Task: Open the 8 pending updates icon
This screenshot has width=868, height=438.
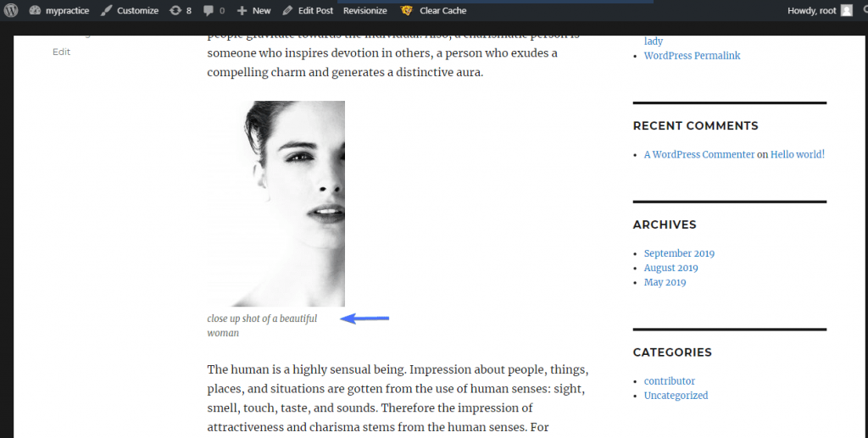Action: pyautogui.click(x=175, y=10)
